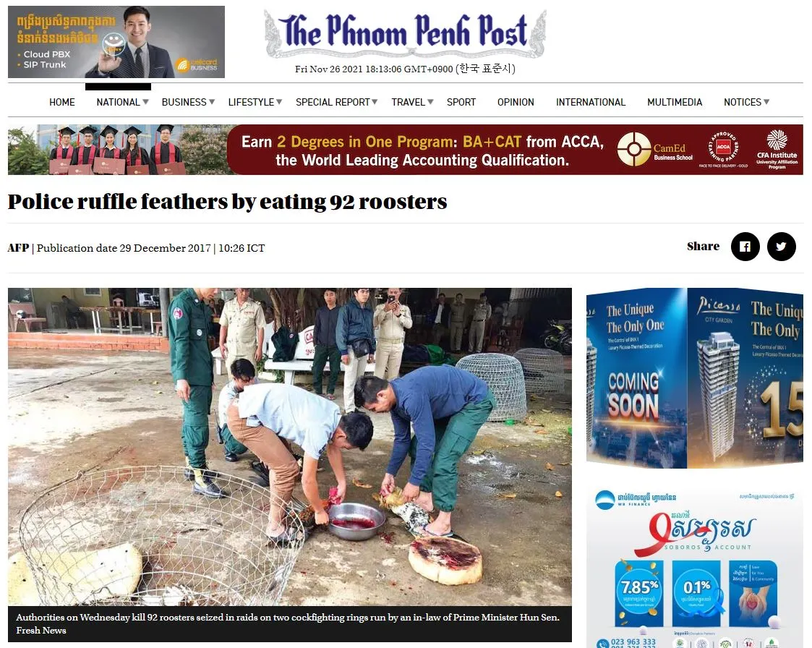Open the INTERNATIONAL section link
Image resolution: width=812 pixels, height=648 pixels.
pos(590,102)
